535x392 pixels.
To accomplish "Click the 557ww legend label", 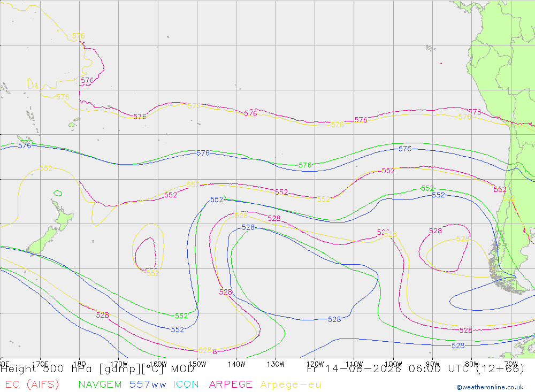I will pos(148,384).
